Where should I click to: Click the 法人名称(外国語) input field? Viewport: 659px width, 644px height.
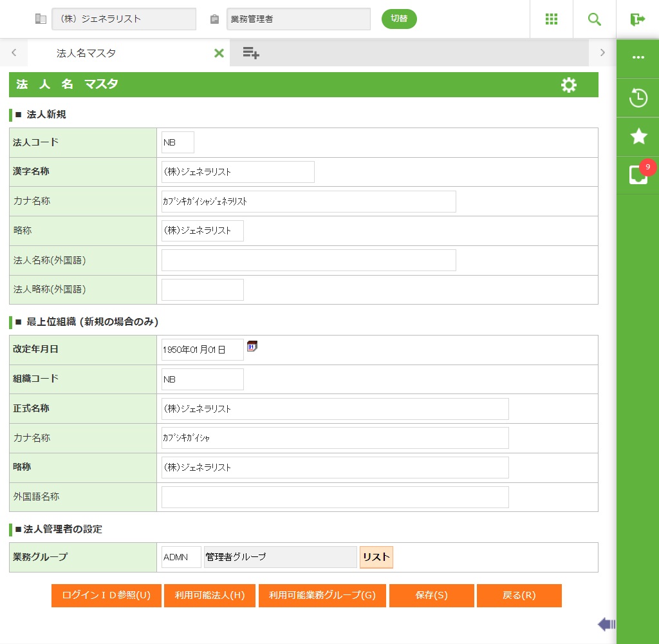(x=308, y=260)
